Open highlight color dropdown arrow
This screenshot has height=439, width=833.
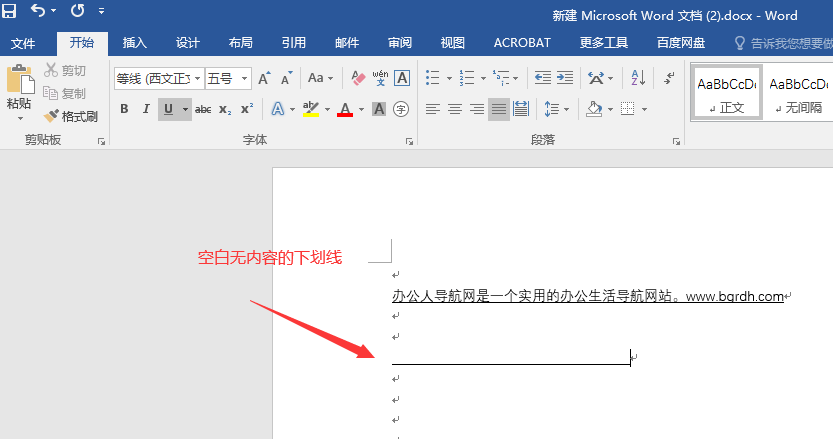tap(327, 109)
